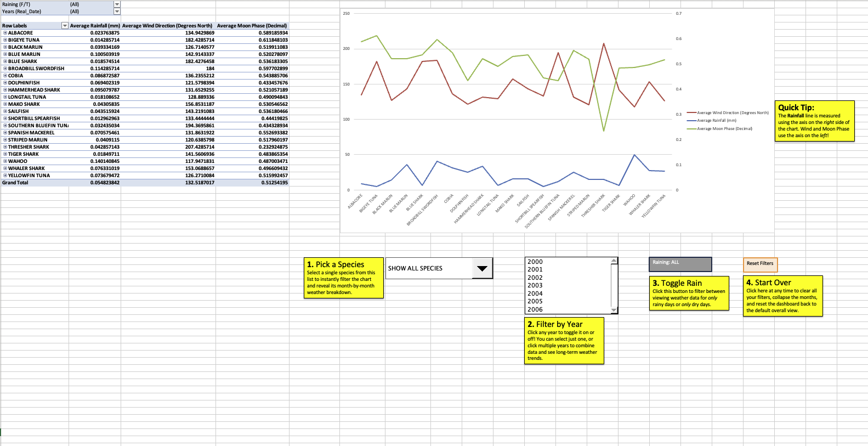Expand the SOUTHERN BLUEFIN TUNA row
868x446 pixels.
[5, 126]
